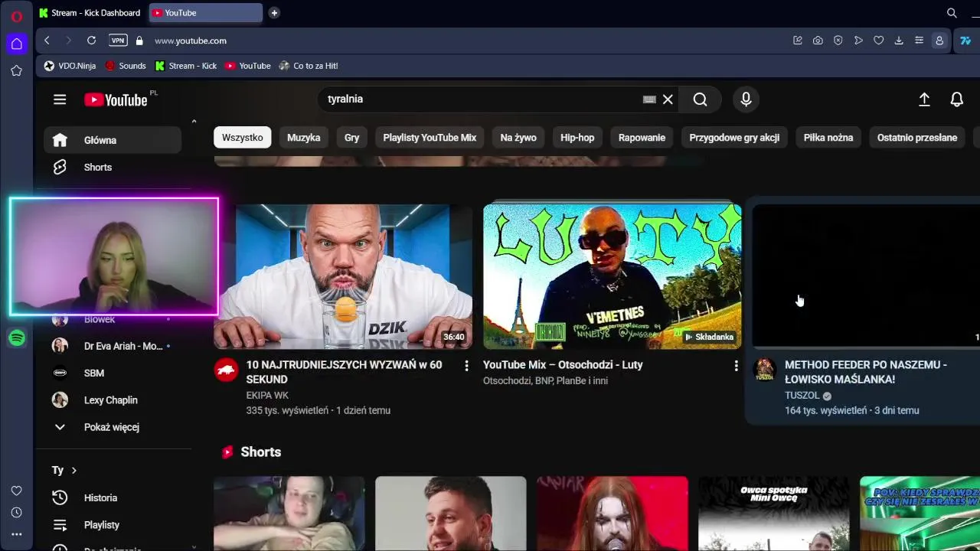The image size is (980, 551).
Task: Open options menu for YouTube Mix Otsochodzi
Action: coord(736,366)
